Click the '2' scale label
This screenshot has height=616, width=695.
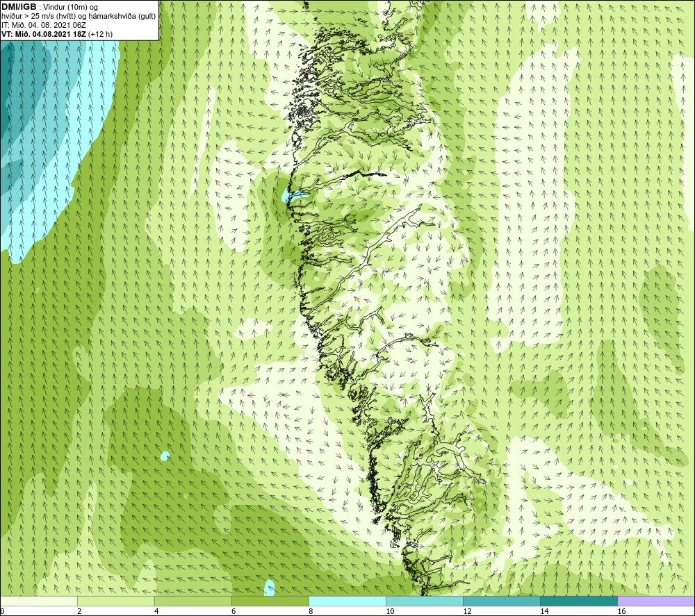[x=79, y=612]
